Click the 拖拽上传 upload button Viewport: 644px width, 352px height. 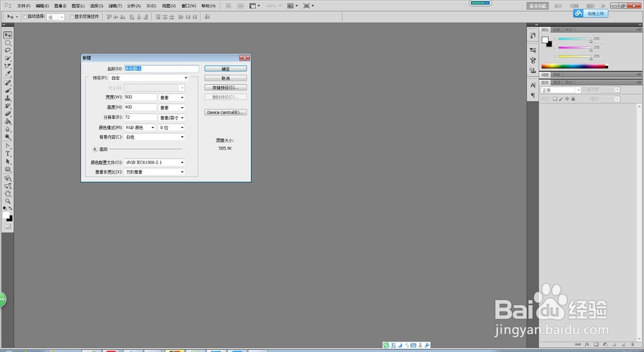(x=591, y=14)
